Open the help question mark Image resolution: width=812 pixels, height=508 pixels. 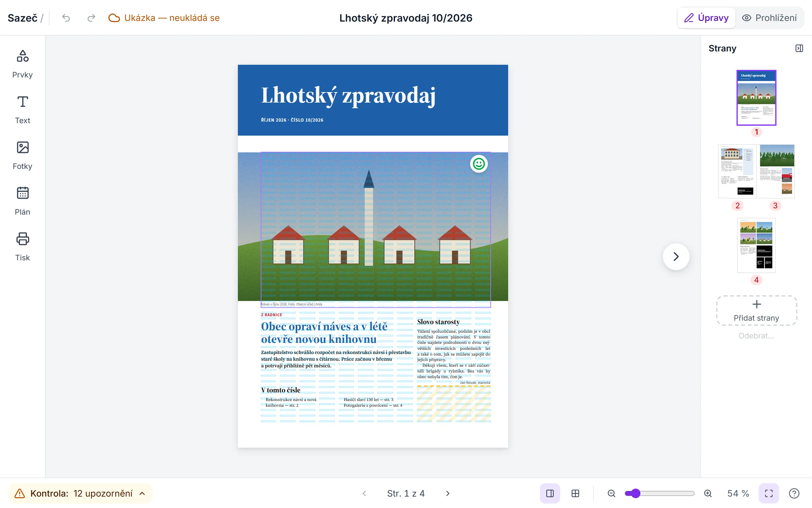pos(794,493)
